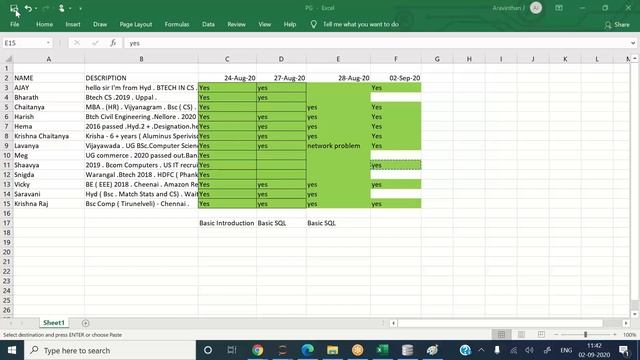Screen dimensions: 640x360
Task: Click the network problem cell
Action: click(338, 146)
